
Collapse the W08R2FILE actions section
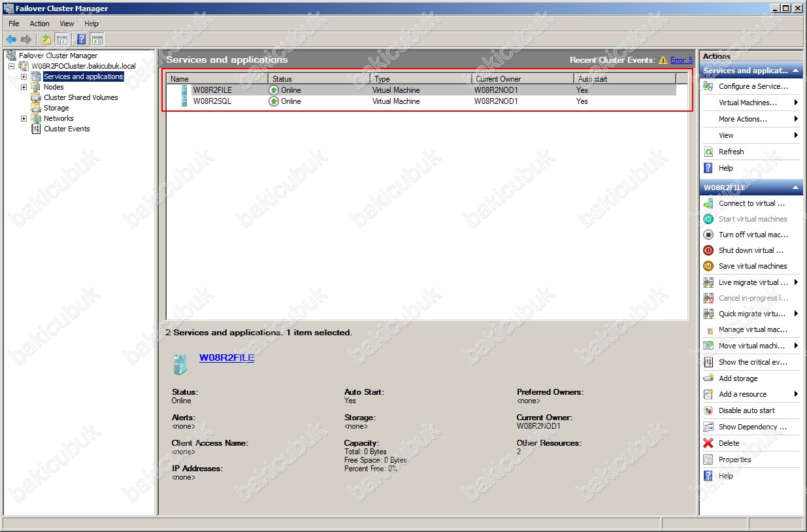point(796,188)
